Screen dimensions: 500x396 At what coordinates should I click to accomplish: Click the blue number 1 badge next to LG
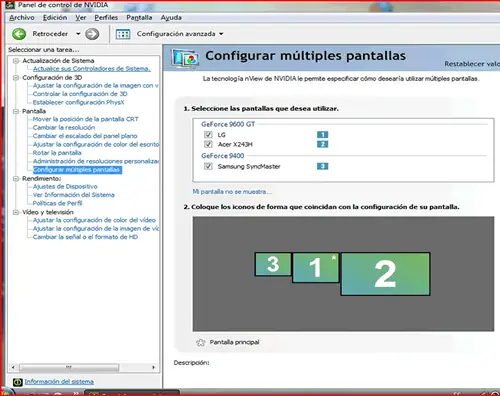pyautogui.click(x=322, y=135)
